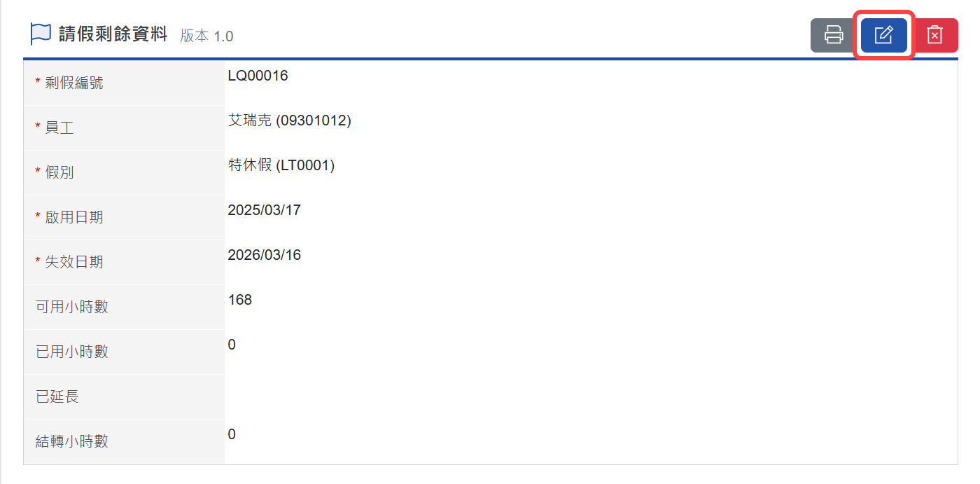Select the 已用小時數 label
Image resolution: width=980 pixels, height=484 pixels.
(x=72, y=352)
